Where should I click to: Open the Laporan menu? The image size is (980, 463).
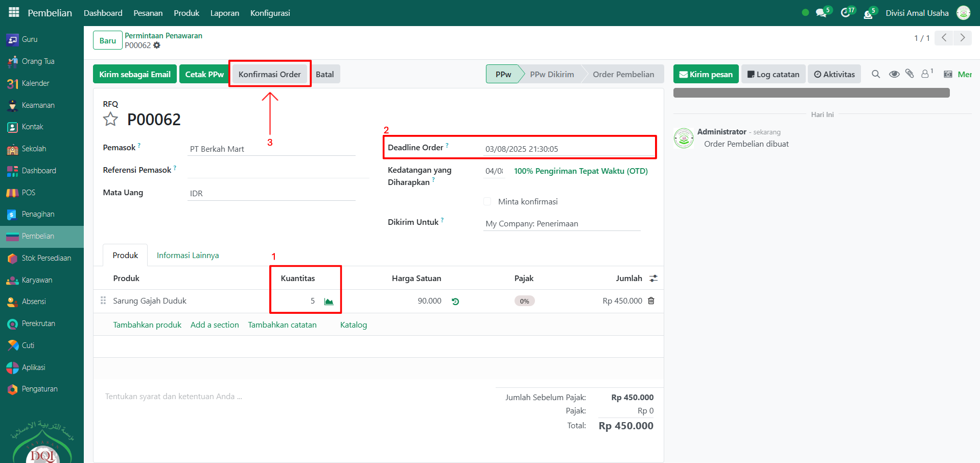tap(224, 13)
